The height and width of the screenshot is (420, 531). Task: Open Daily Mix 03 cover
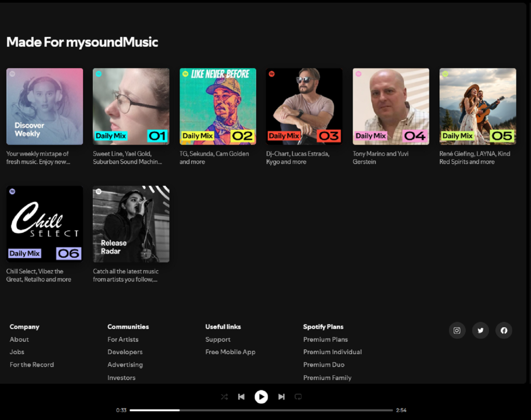pos(304,106)
